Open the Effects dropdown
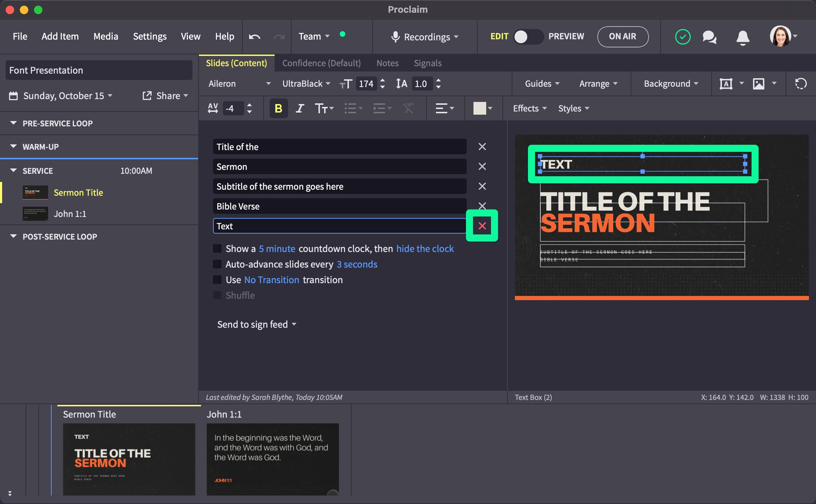Image resolution: width=816 pixels, height=504 pixels. pyautogui.click(x=530, y=108)
